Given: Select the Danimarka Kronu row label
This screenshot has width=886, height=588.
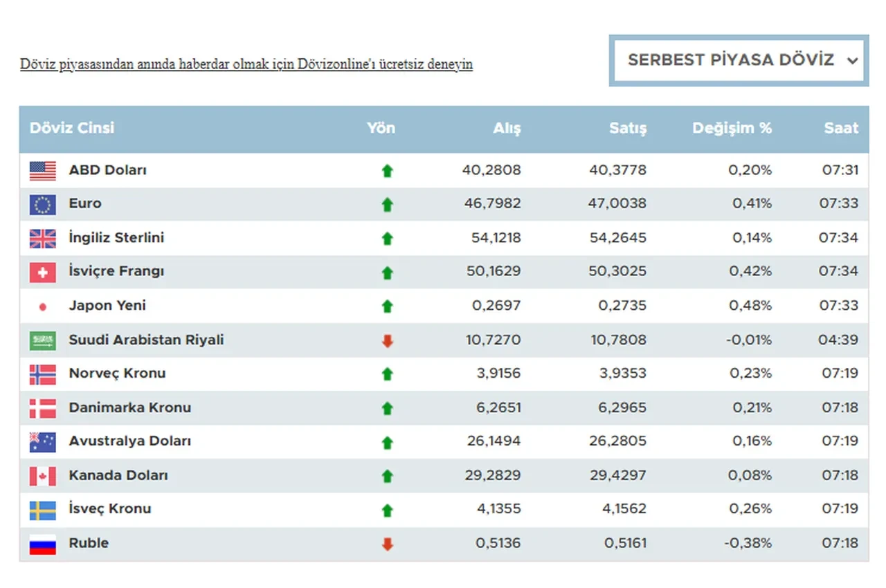Looking at the screenshot, I should coord(129,407).
